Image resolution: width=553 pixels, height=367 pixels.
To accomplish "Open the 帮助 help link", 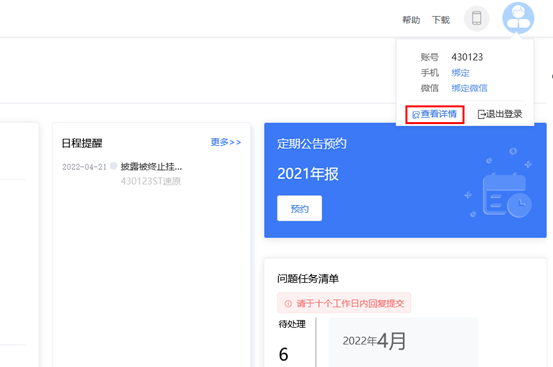I will 411,20.
